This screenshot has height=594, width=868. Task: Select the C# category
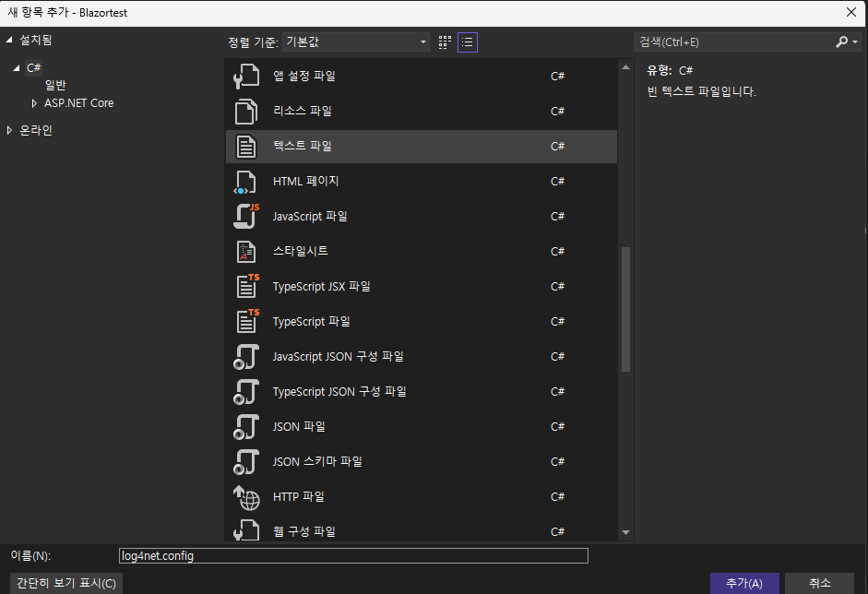34,68
